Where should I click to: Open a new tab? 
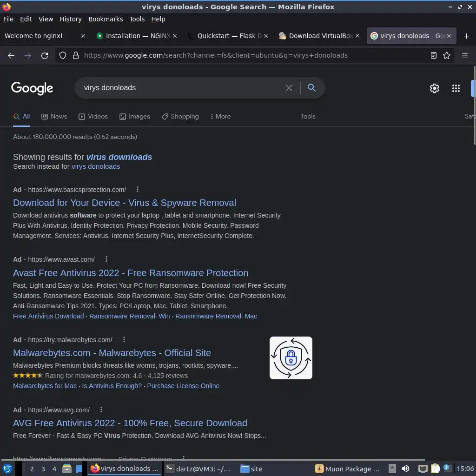(466, 36)
